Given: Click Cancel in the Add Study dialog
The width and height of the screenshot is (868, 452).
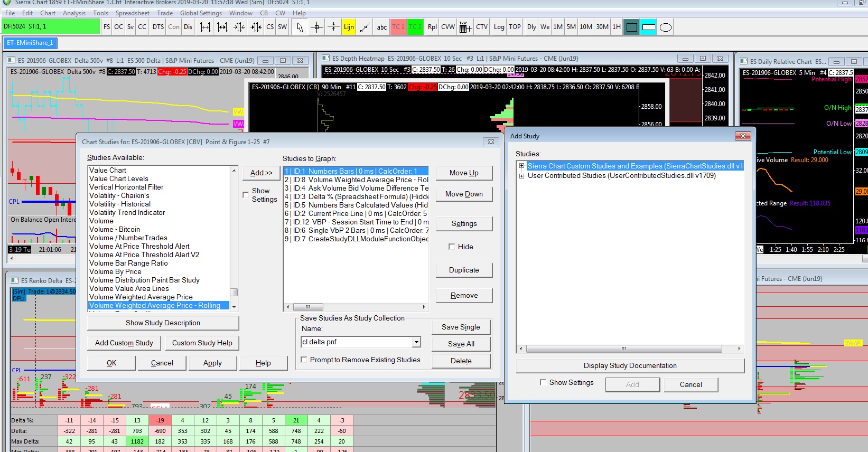Looking at the screenshot, I should 690,384.
